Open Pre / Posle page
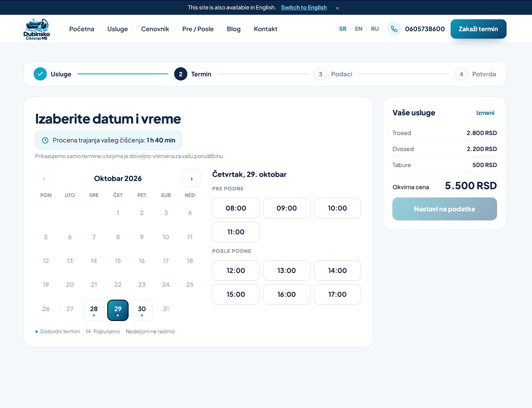This screenshot has height=408, width=532. [x=198, y=29]
